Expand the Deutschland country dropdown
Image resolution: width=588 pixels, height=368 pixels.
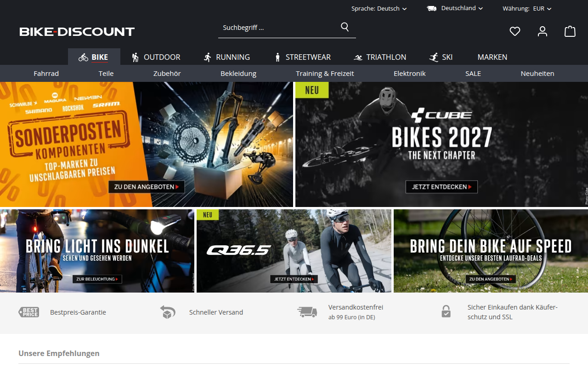point(455,8)
